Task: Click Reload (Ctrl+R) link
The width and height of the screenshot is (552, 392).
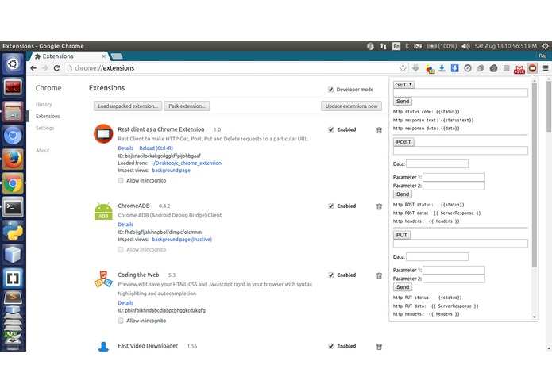Action: [x=156, y=148]
